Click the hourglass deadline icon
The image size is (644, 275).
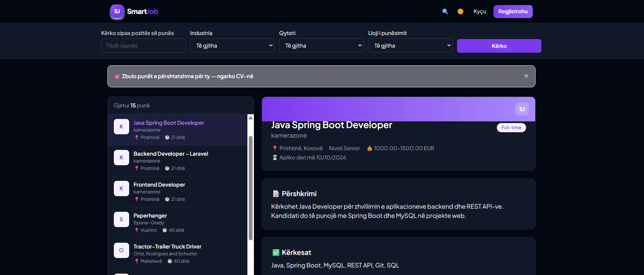[x=275, y=157]
